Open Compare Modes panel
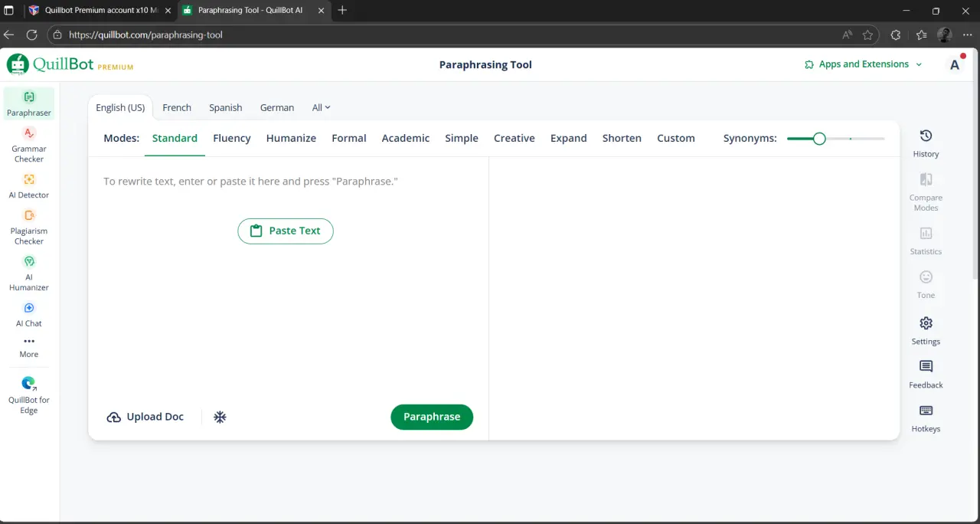Image resolution: width=980 pixels, height=524 pixels. pos(926,192)
